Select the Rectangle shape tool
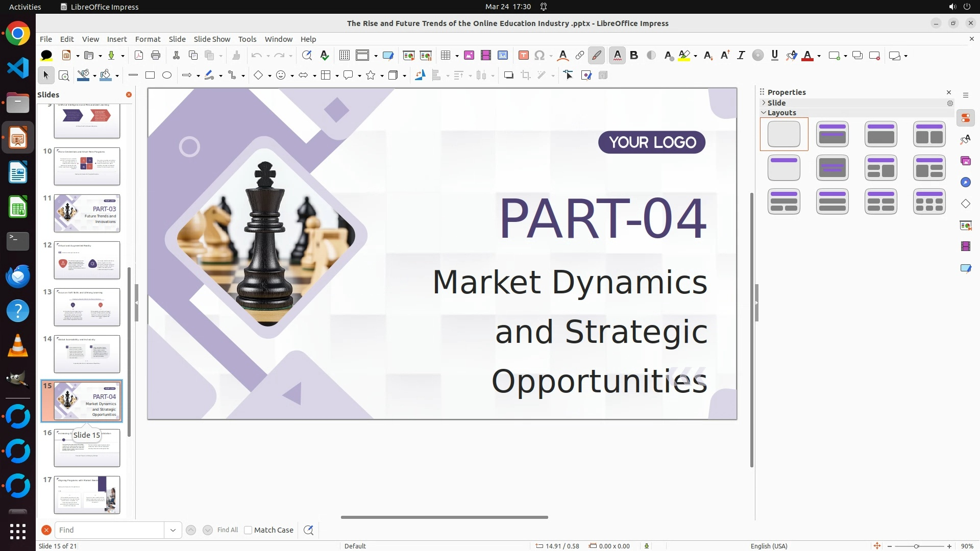Image resolution: width=980 pixels, height=551 pixels. click(x=150, y=76)
